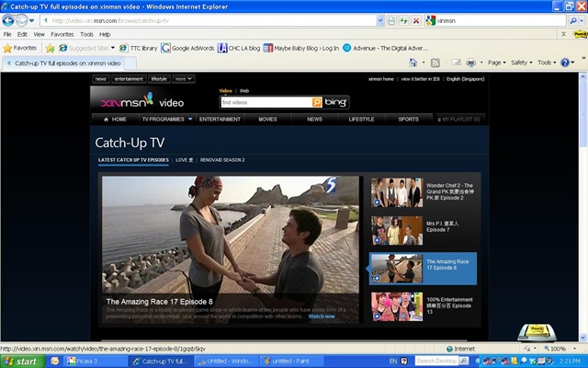
Task: Open the Page dropdown menu
Action: (496, 63)
